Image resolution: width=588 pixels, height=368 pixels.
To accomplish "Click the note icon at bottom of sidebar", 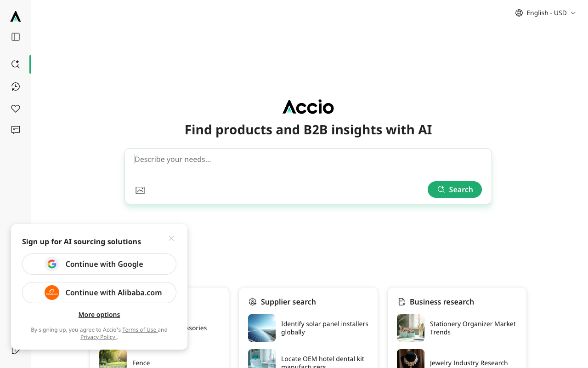I will pos(15,350).
